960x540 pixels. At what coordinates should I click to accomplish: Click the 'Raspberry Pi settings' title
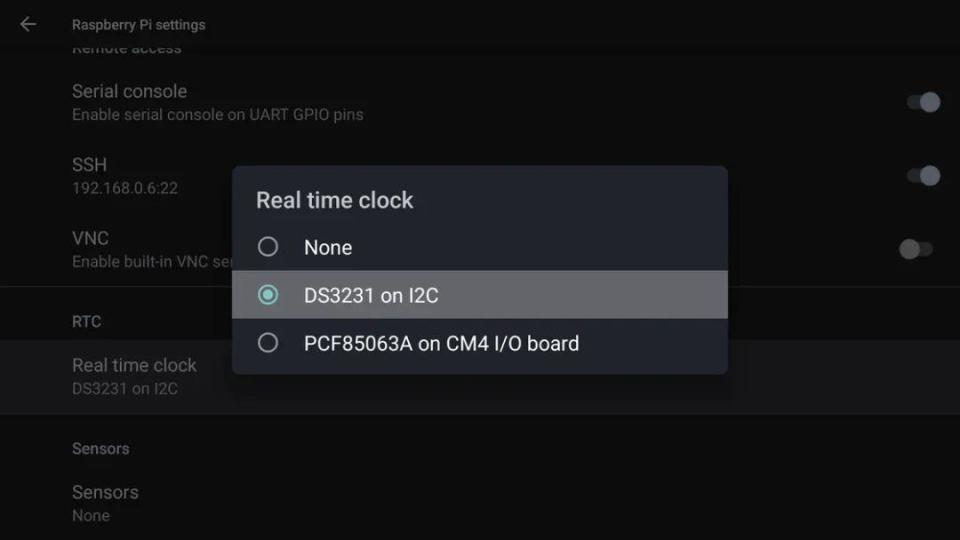click(138, 25)
